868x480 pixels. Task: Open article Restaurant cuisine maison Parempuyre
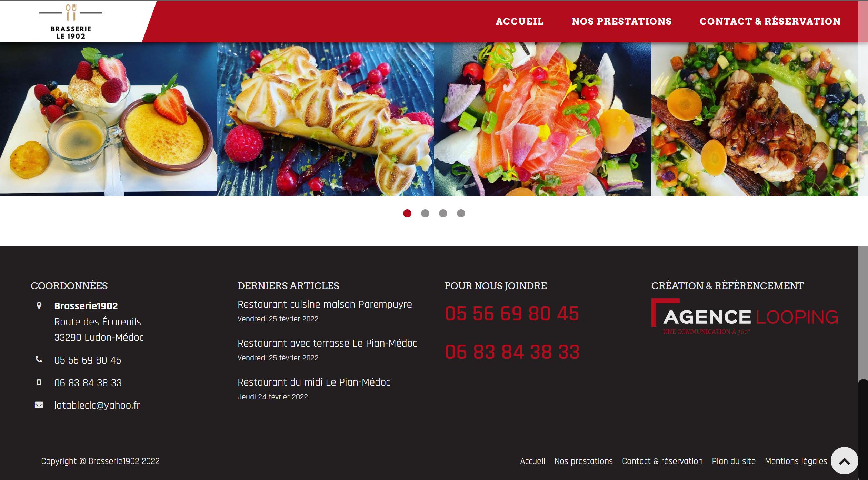coord(325,304)
